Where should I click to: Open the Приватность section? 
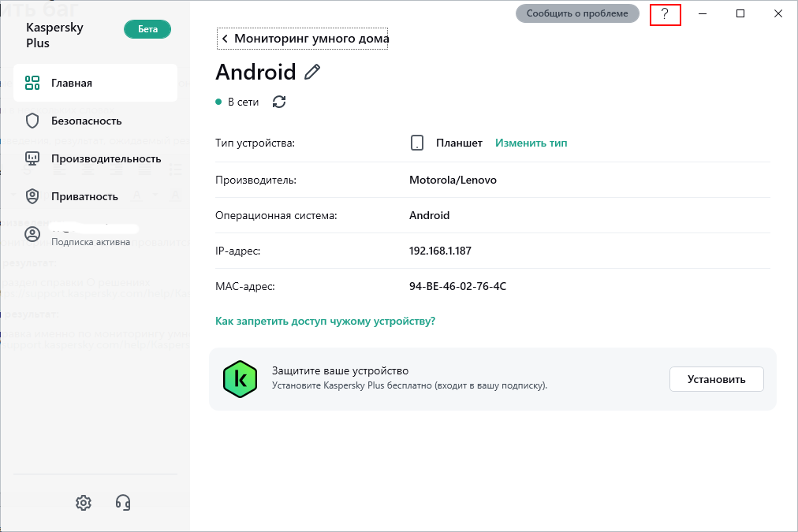95,196
